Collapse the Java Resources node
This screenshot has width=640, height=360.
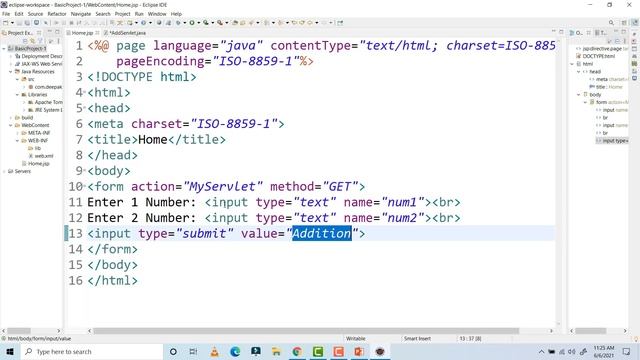11,71
